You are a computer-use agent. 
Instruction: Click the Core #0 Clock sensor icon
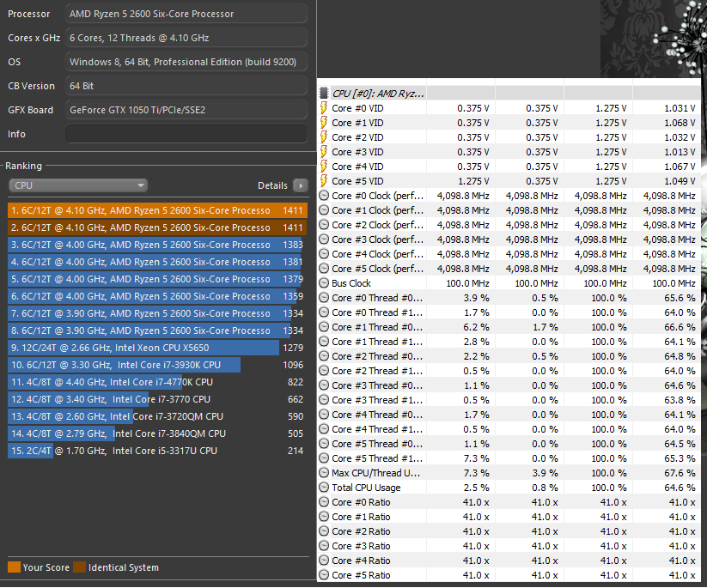point(324,196)
